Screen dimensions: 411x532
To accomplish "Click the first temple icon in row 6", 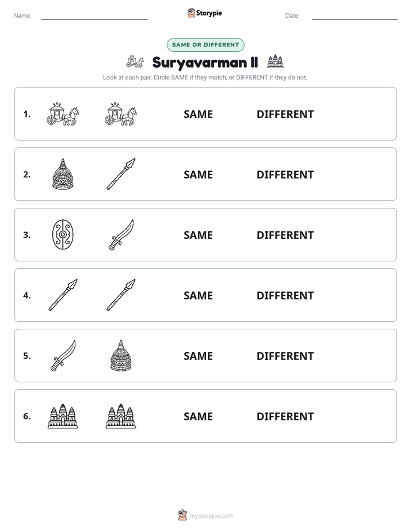I will click(x=63, y=416).
